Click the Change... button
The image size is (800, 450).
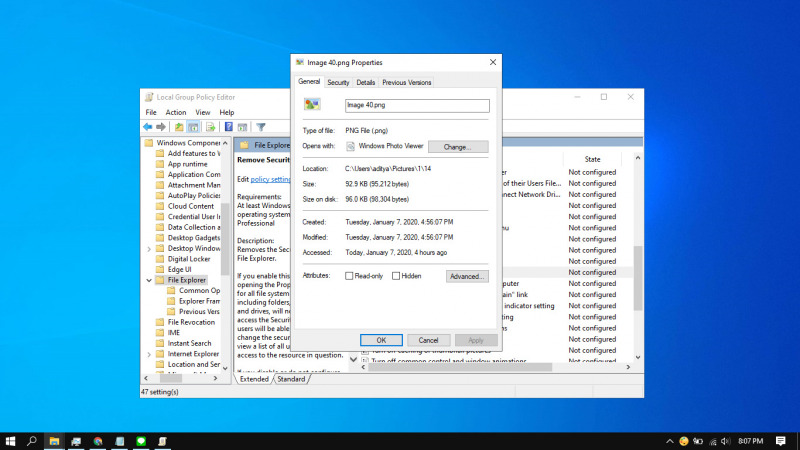click(458, 147)
